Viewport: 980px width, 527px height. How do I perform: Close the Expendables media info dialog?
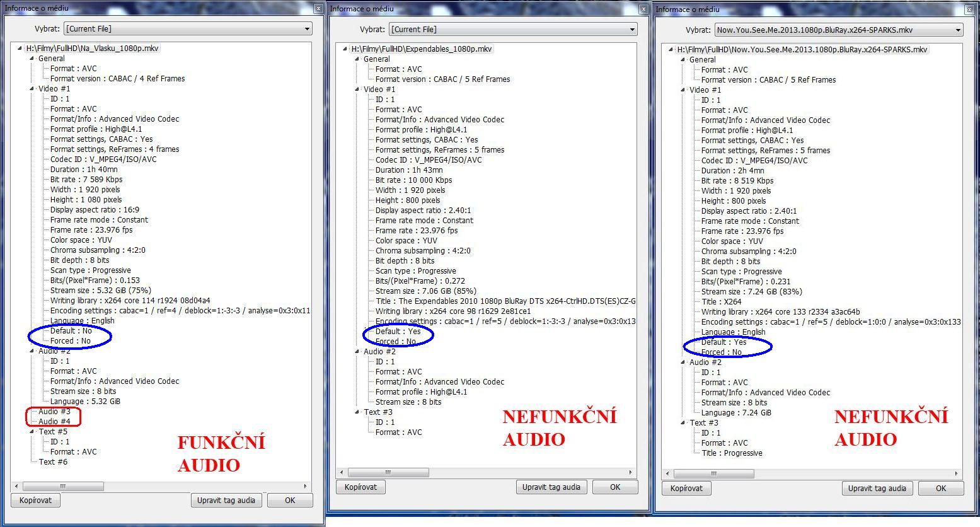click(643, 9)
